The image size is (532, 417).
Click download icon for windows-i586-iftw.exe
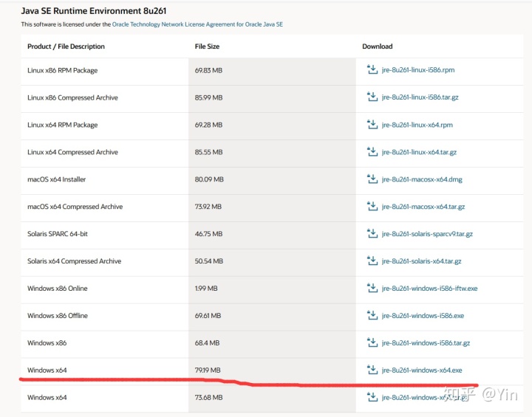pyautogui.click(x=372, y=288)
